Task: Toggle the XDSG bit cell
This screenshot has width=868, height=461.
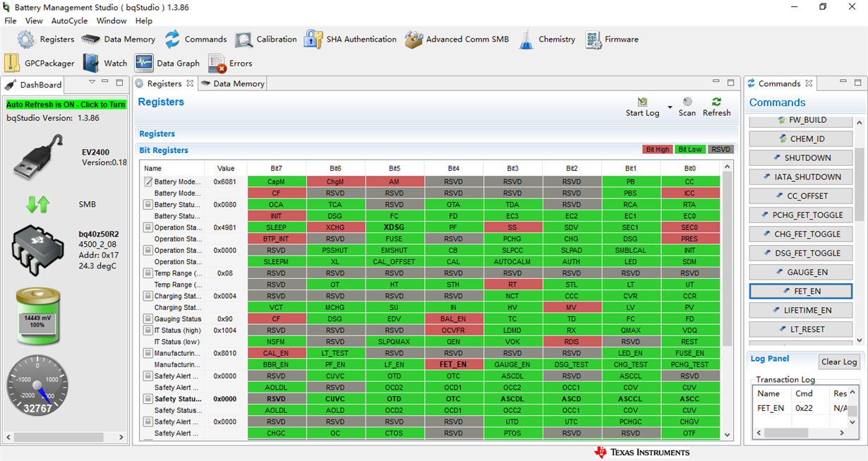Action: [394, 227]
